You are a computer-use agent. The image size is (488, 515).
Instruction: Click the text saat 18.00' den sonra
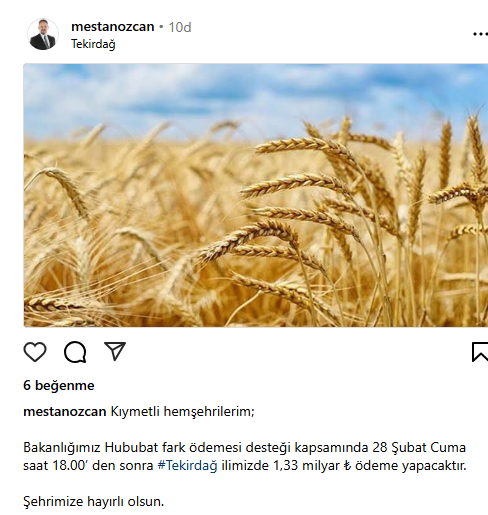click(x=88, y=465)
